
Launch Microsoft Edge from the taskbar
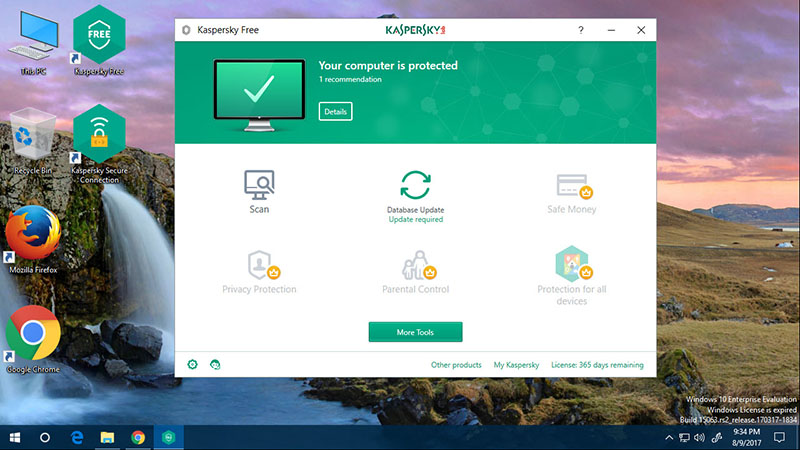click(77, 437)
